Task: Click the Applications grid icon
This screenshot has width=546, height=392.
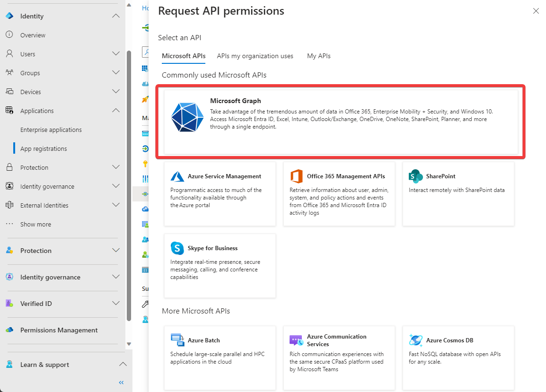Action: click(9, 110)
